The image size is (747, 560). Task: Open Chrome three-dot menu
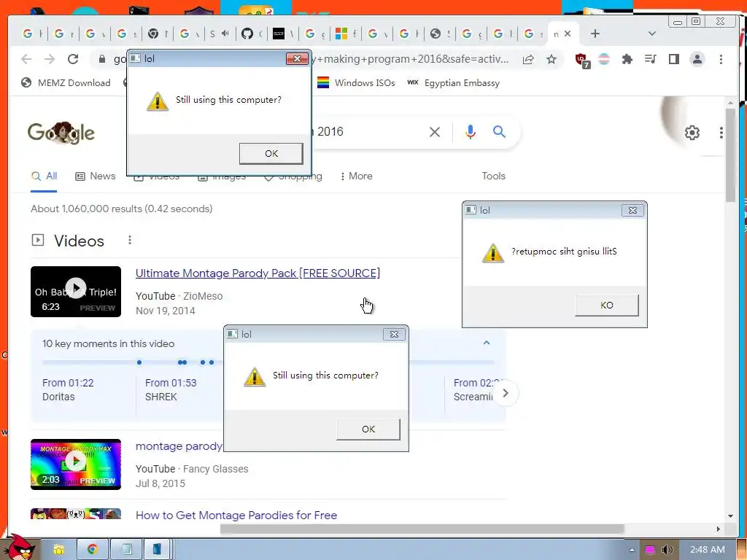[721, 59]
